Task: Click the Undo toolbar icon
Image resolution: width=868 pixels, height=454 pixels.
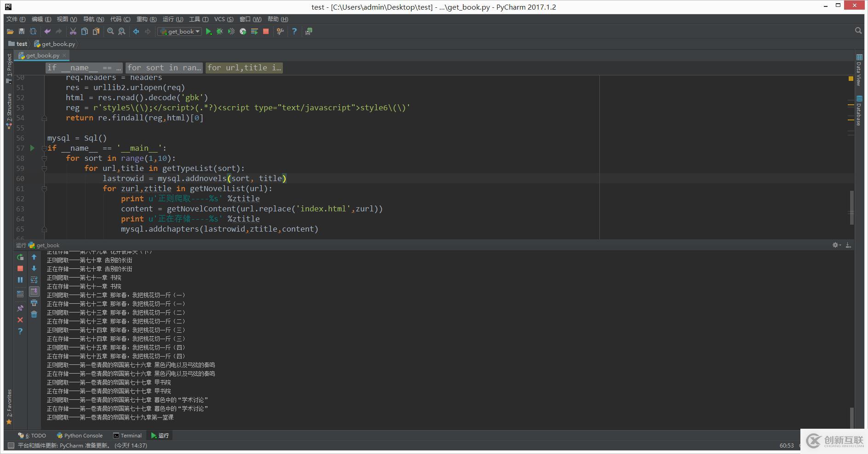Action: click(47, 31)
